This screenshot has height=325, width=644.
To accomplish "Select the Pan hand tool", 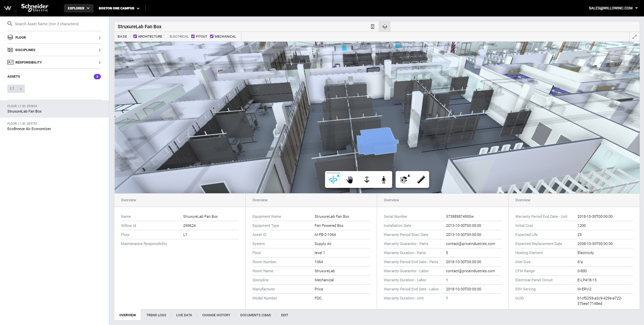I will tap(350, 179).
